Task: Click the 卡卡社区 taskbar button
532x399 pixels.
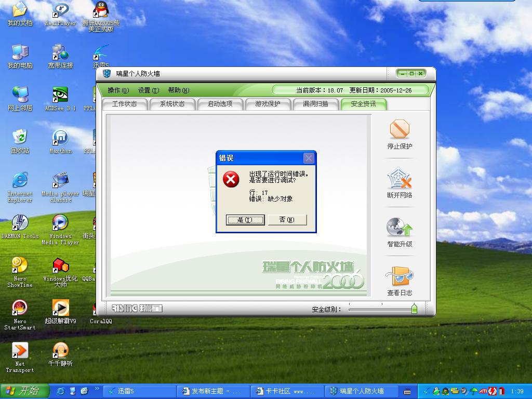Action: [287, 391]
